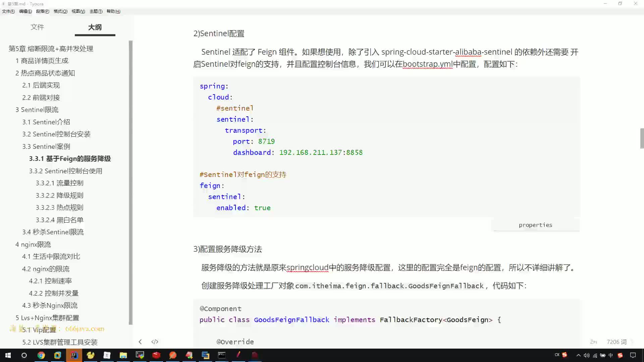Viewport: 644px width, 362px height.
Task: Open 4.1 生活中限流对比 in outline
Action: click(51, 256)
